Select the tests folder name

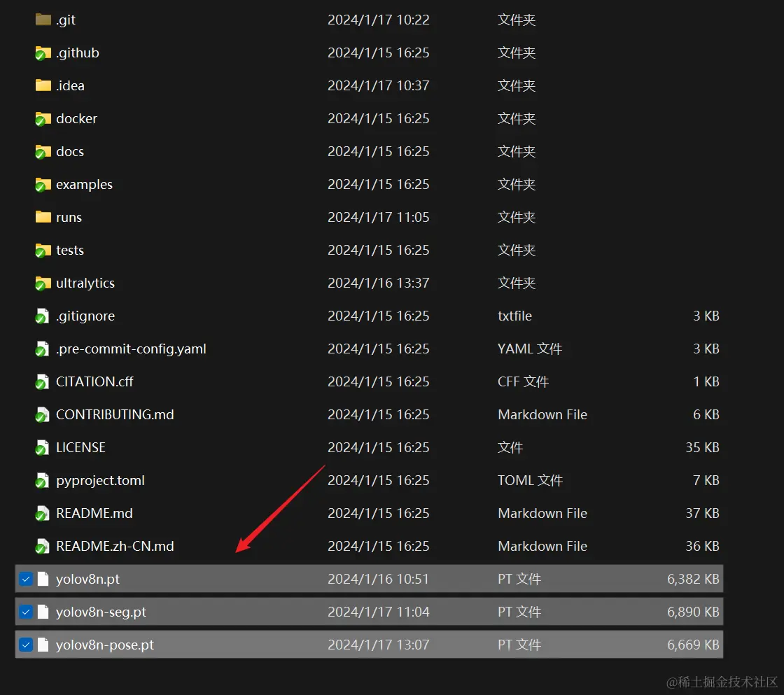pyautogui.click(x=70, y=250)
